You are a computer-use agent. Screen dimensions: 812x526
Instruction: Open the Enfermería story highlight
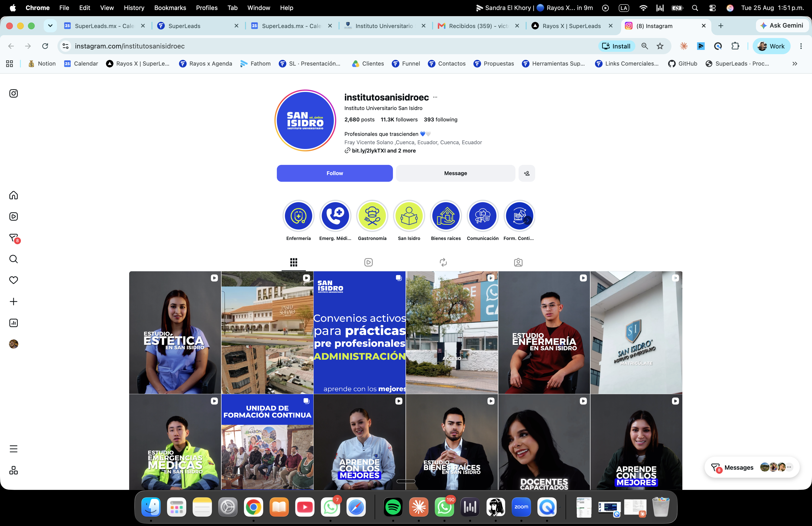tap(298, 216)
